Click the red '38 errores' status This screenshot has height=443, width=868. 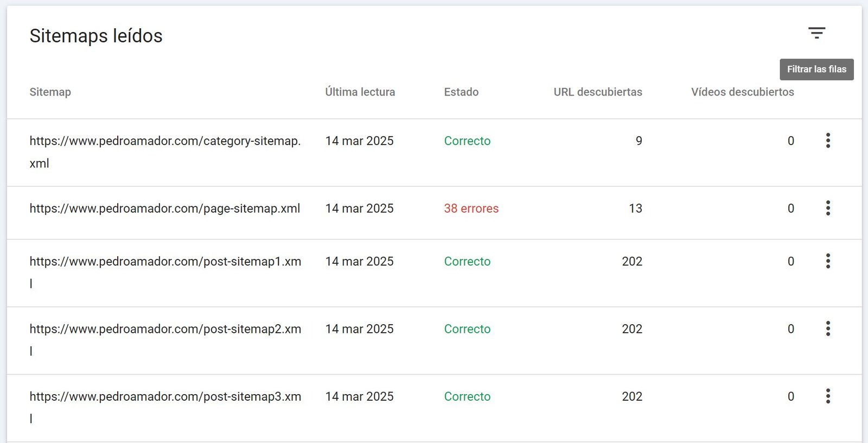pyautogui.click(x=471, y=208)
